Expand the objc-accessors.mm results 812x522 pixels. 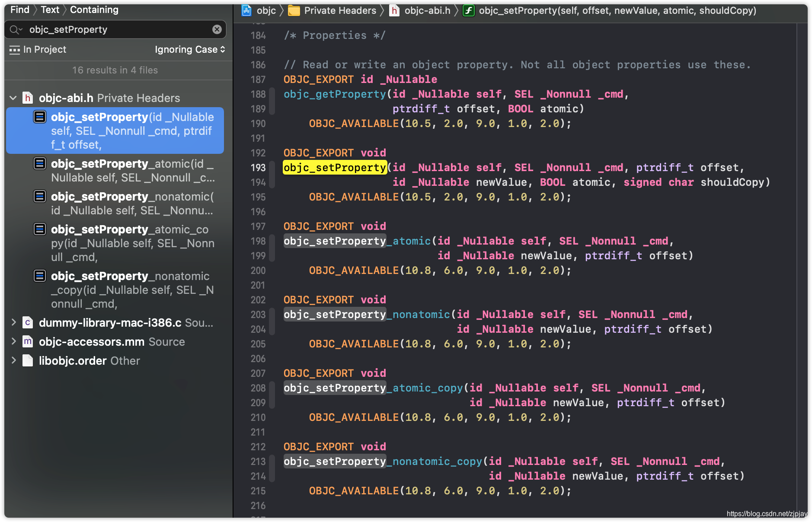(x=13, y=341)
